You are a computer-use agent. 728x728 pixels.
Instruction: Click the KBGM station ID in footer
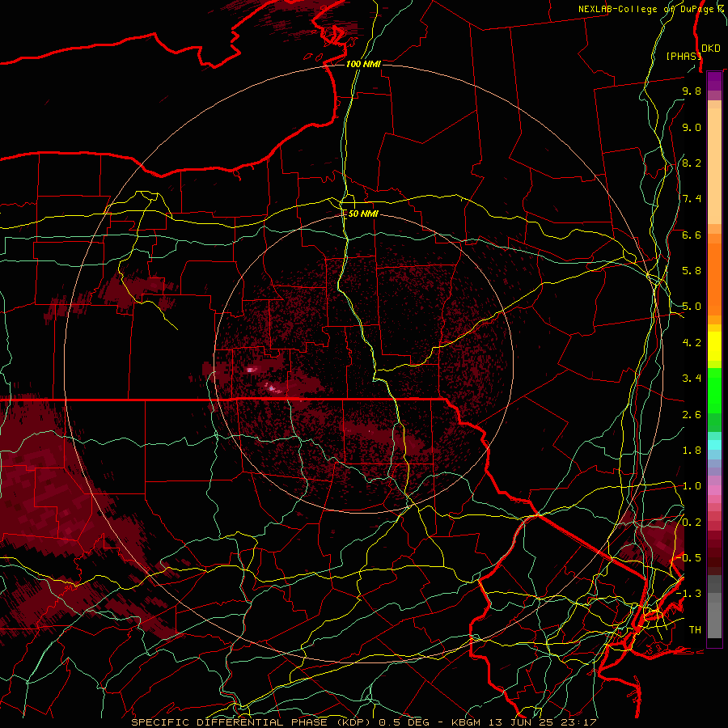pyautogui.click(x=468, y=722)
